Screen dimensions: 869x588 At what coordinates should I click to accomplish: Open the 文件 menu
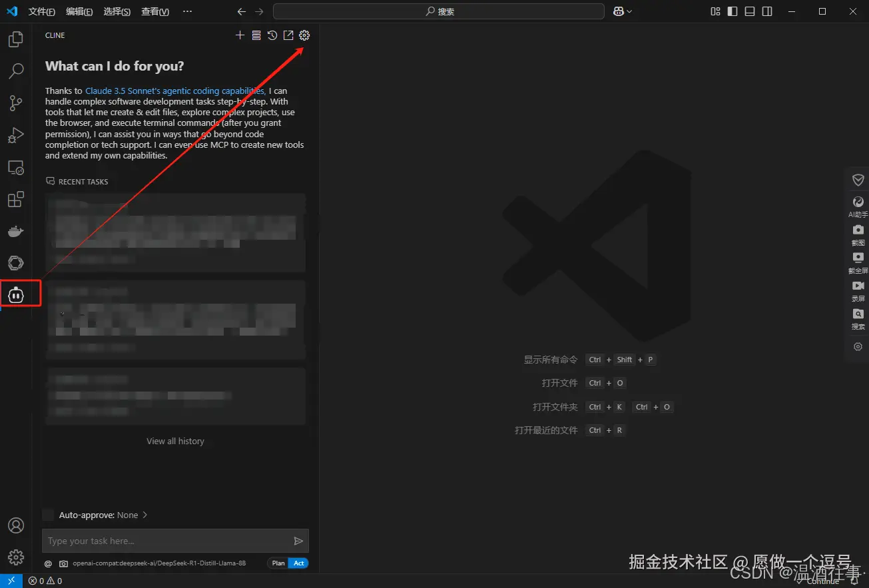41,11
